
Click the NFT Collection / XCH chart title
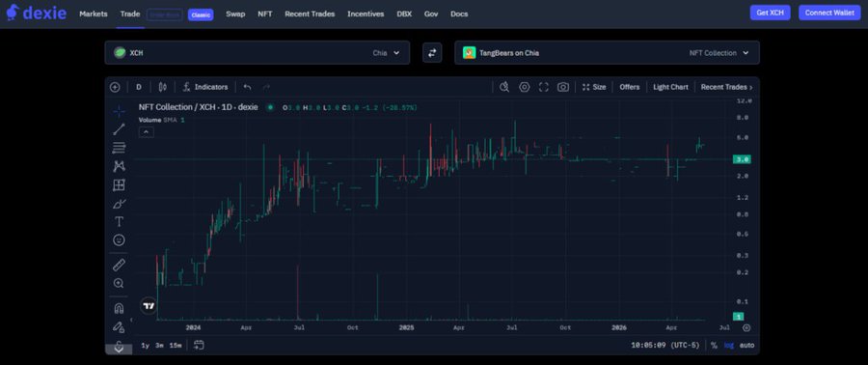[198, 107]
